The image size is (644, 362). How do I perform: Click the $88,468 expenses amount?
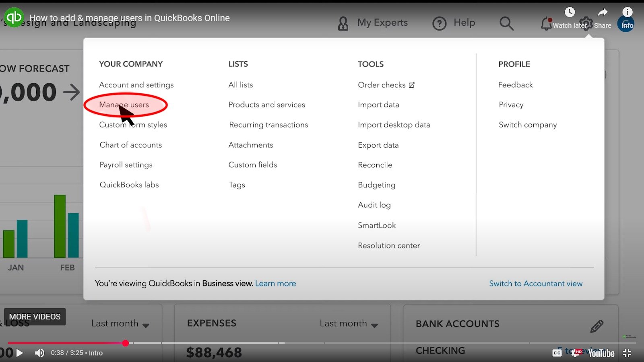[214, 353]
